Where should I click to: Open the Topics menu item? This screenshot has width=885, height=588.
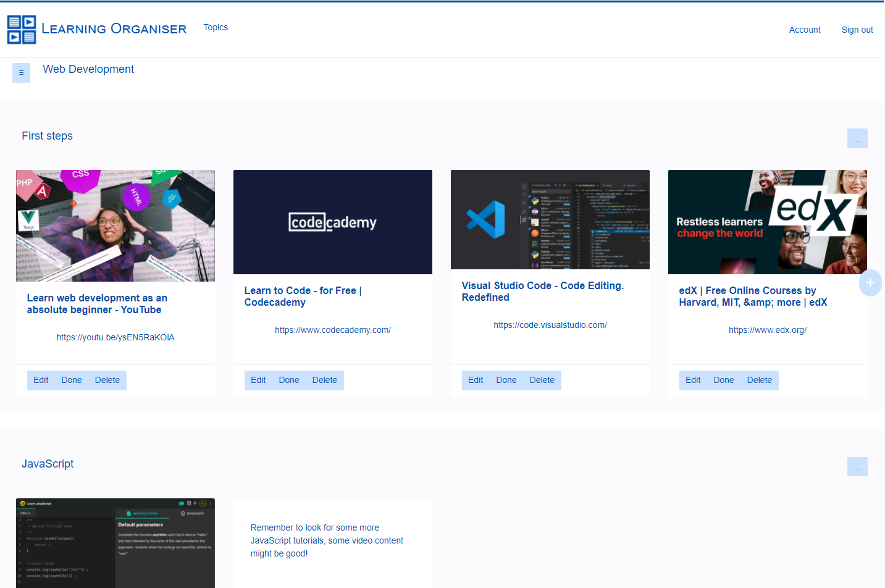coord(216,27)
